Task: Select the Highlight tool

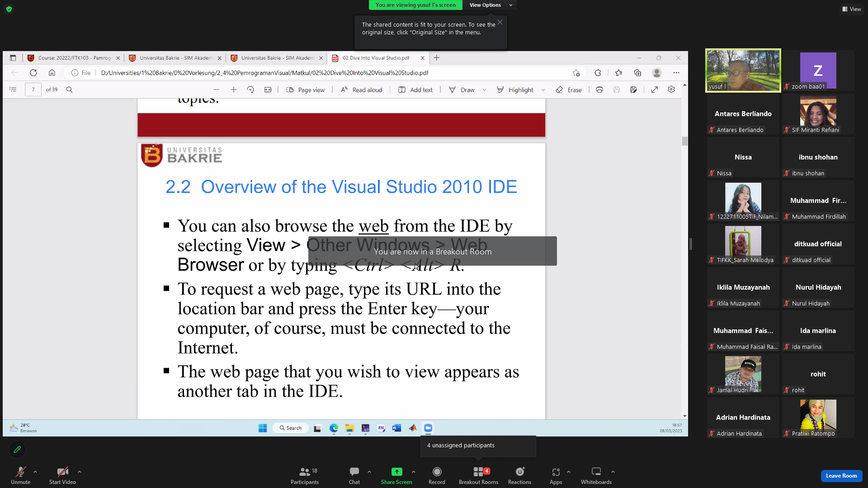Action: [515, 90]
